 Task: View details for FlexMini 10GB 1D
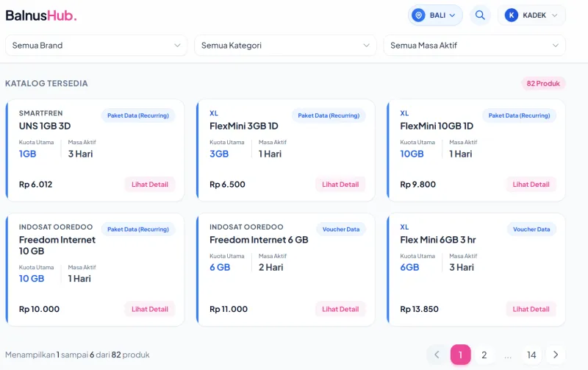click(x=531, y=184)
